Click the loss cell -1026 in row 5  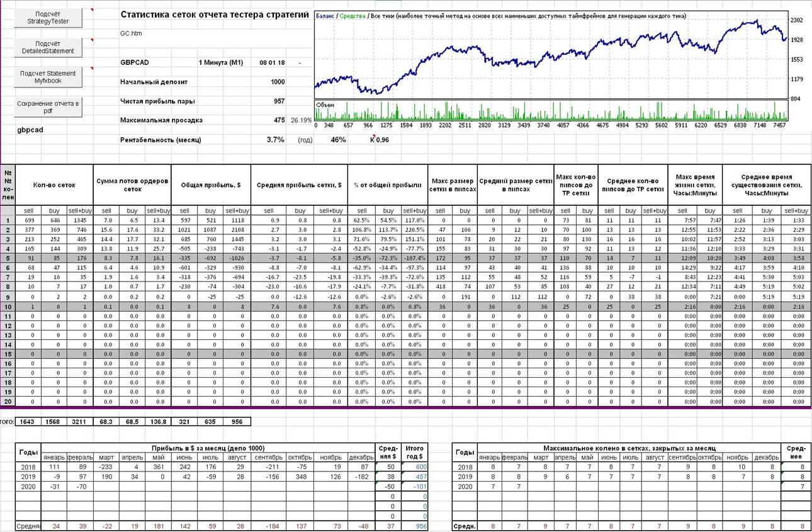(x=237, y=258)
